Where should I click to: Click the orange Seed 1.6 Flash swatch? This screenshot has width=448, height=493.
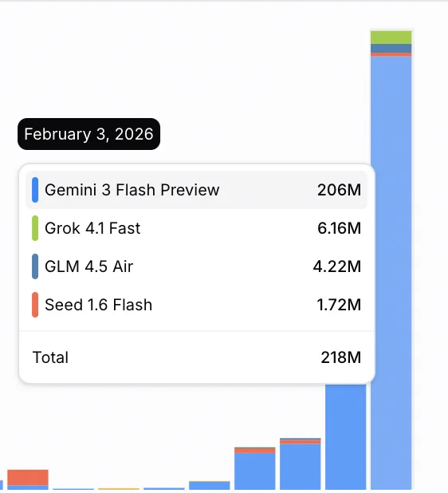tap(35, 305)
